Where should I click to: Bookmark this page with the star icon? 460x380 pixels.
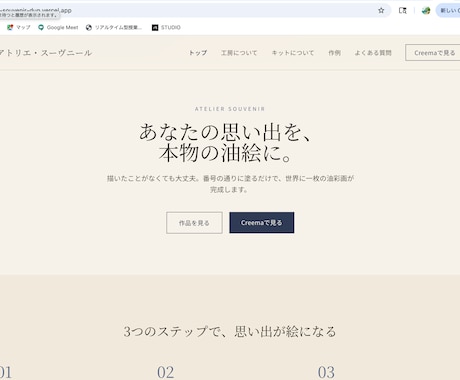point(381,11)
